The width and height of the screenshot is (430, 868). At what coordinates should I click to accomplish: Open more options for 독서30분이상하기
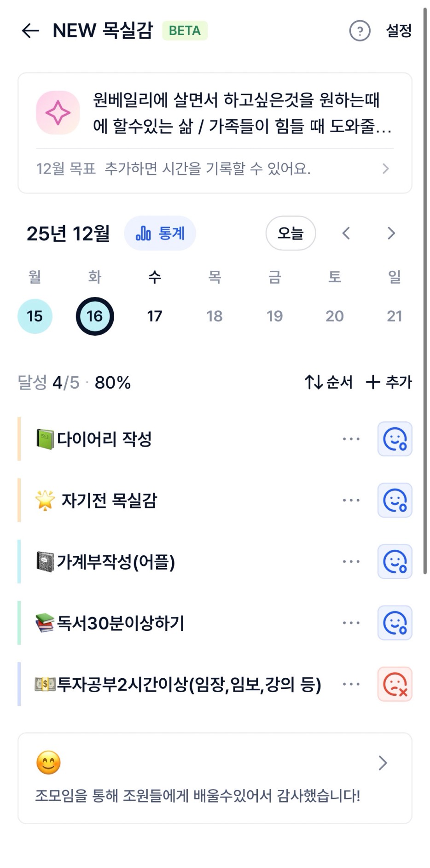[x=351, y=623]
